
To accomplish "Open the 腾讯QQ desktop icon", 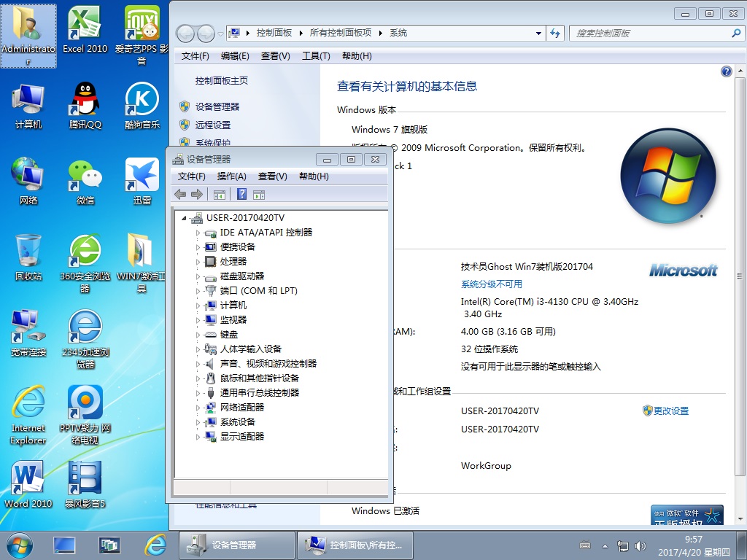I will click(x=85, y=106).
